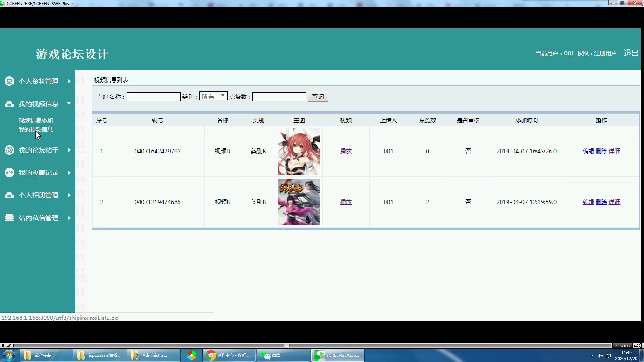Click cell 04071642479792
The image size is (644, 362).
coord(158,151)
